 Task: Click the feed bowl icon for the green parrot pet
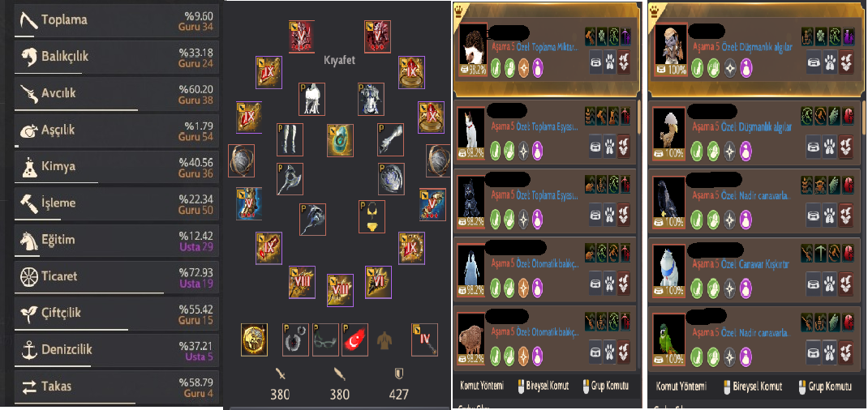pyautogui.click(x=813, y=349)
